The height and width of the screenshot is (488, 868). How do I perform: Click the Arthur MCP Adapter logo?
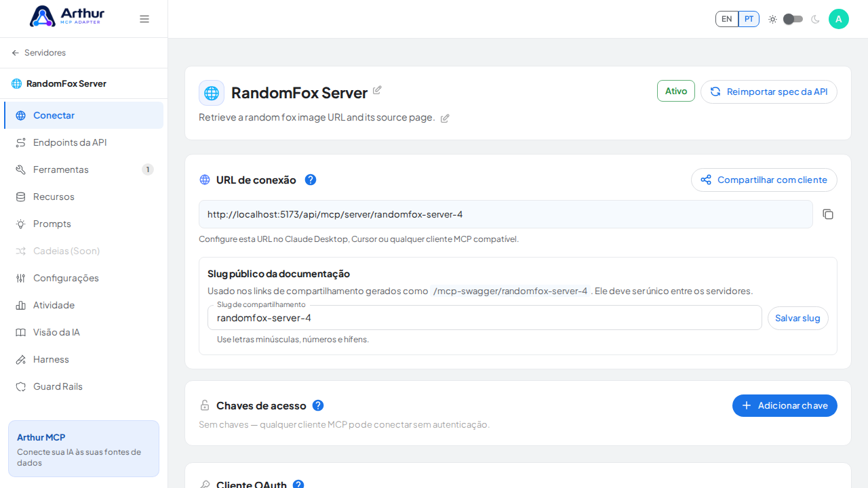[67, 16]
